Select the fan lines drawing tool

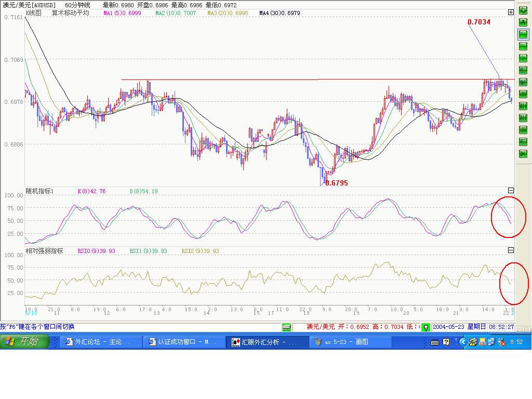click(x=523, y=82)
